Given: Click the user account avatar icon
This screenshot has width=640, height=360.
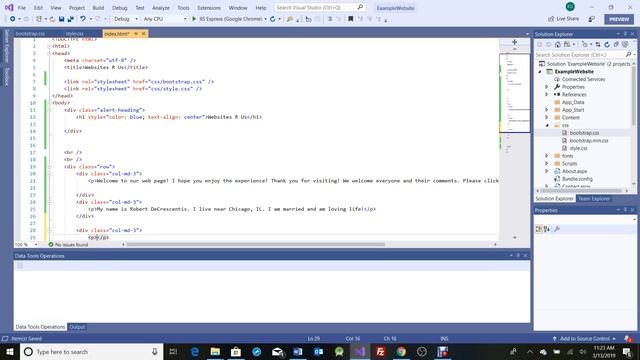Looking at the screenshot, I should point(570,7).
